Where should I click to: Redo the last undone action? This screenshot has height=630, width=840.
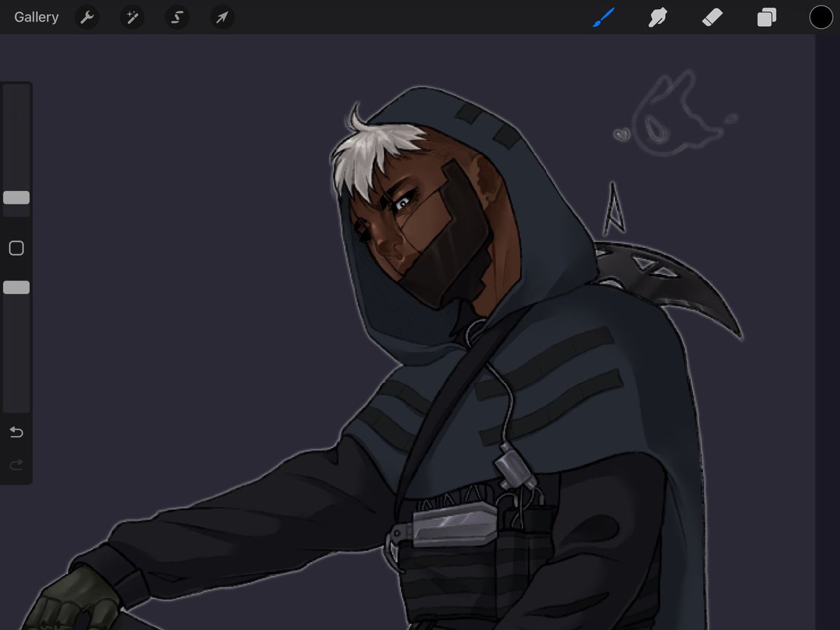[x=16, y=464]
